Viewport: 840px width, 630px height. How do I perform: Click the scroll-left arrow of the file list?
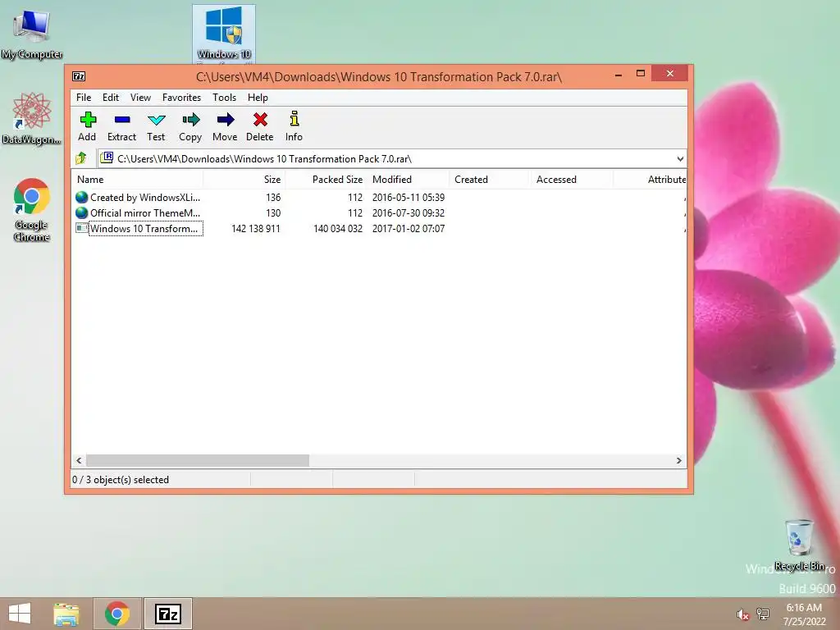[x=80, y=460]
